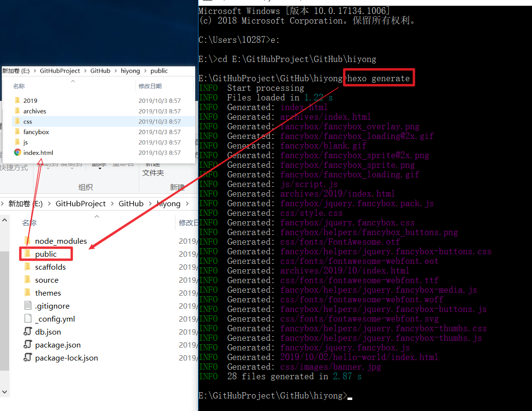Click public breadcrumb segment

point(159,71)
